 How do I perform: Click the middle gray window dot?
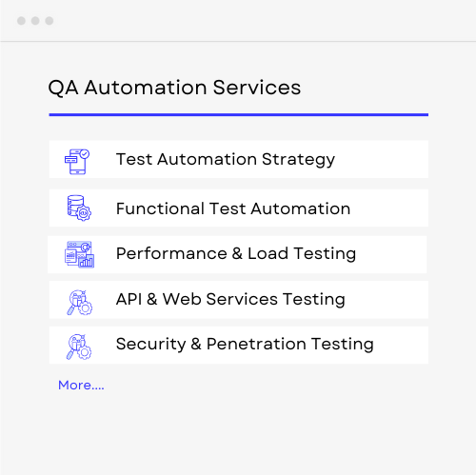click(x=35, y=21)
